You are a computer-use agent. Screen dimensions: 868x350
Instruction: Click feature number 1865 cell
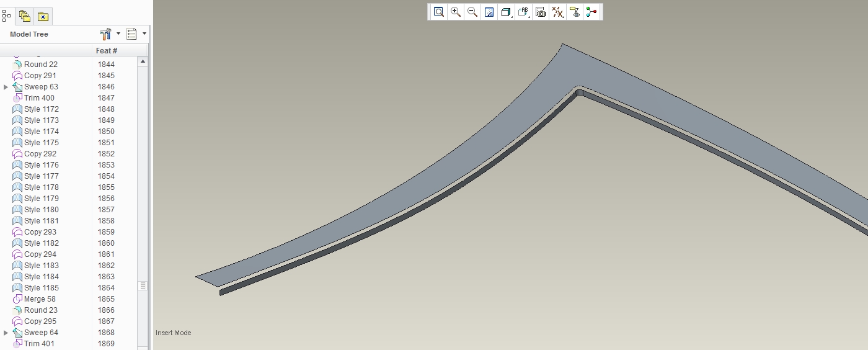[106, 299]
